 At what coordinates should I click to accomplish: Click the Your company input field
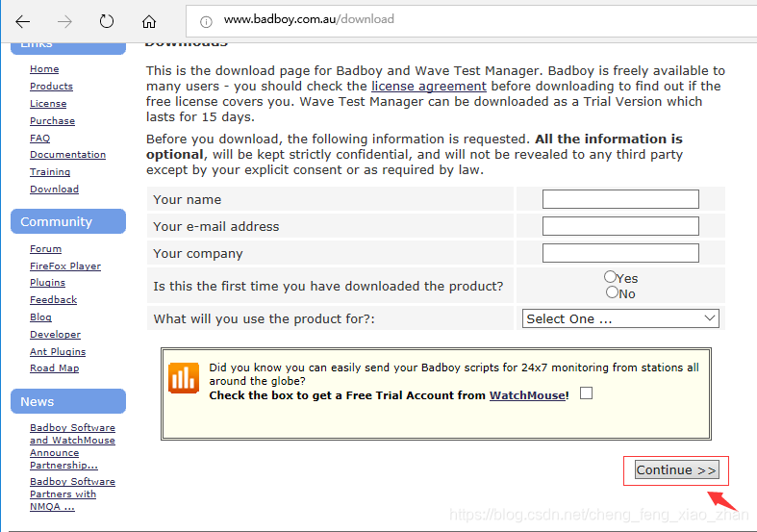(x=620, y=253)
